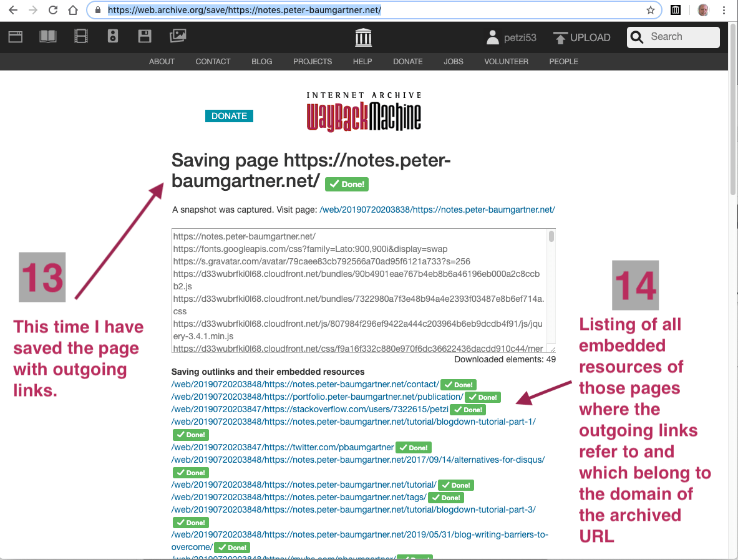Image resolution: width=738 pixels, height=560 pixels.
Task: Open the petzi53 user account
Action: click(511, 37)
